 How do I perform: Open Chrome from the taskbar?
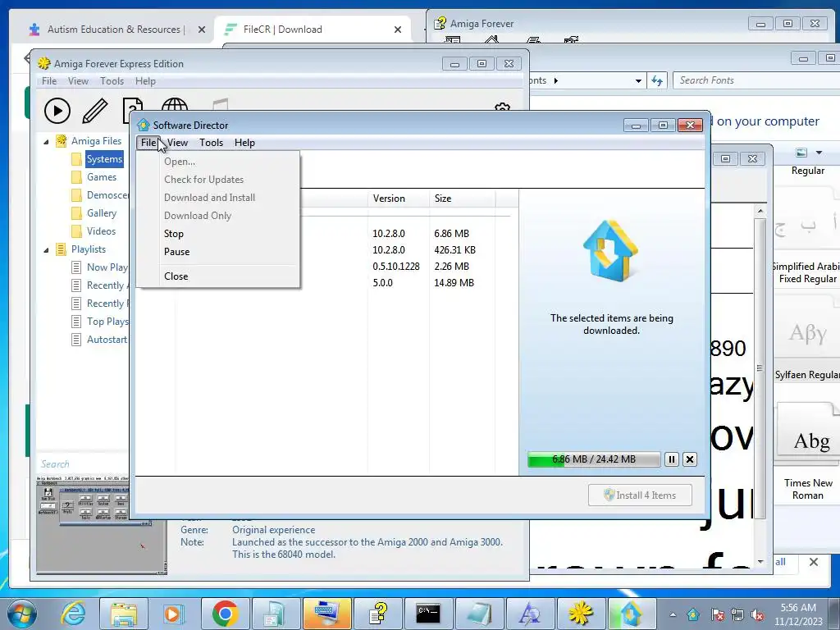pos(225,614)
